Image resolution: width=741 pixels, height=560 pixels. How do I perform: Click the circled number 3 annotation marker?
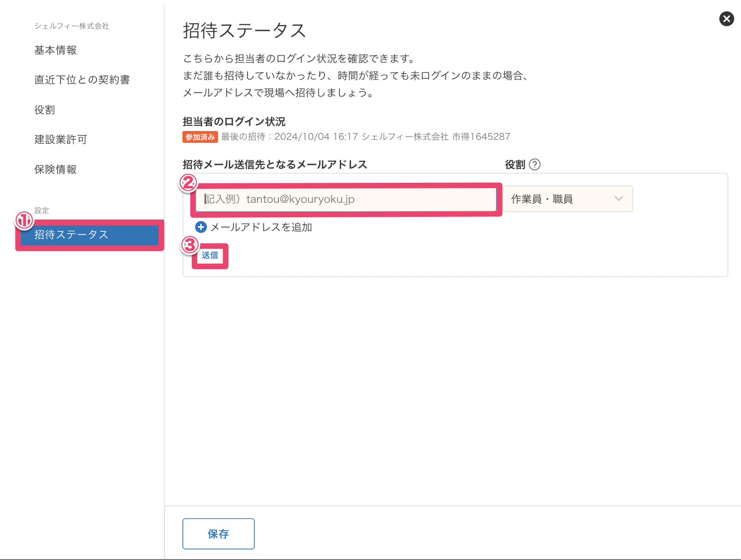190,245
